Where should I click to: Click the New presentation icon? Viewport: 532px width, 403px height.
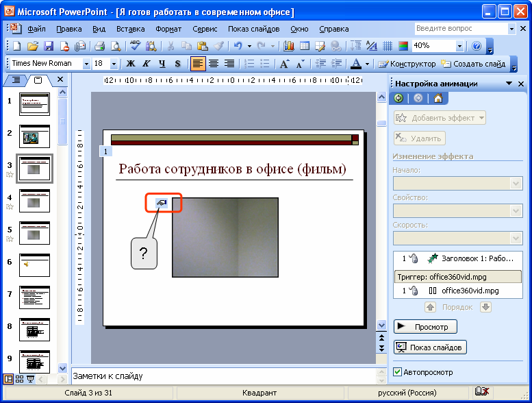pos(16,46)
